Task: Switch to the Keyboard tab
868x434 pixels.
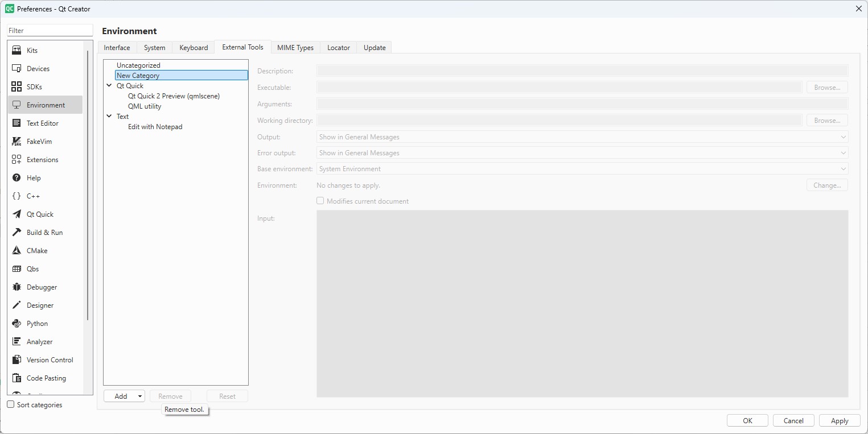Action: coord(194,48)
